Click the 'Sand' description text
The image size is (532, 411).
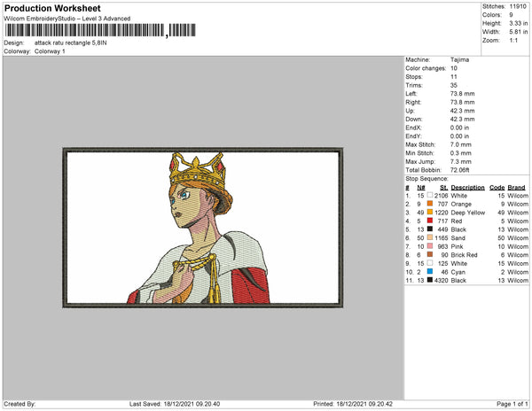(458, 238)
